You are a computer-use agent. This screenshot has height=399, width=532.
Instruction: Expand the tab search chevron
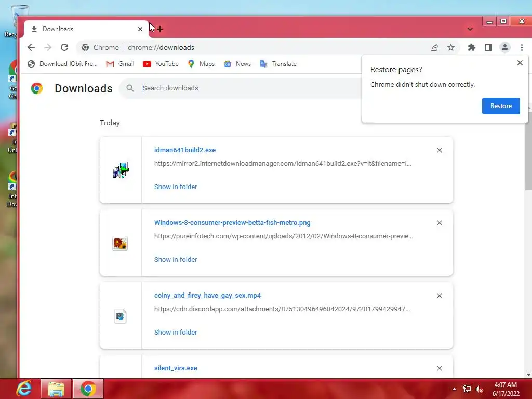pos(470,29)
